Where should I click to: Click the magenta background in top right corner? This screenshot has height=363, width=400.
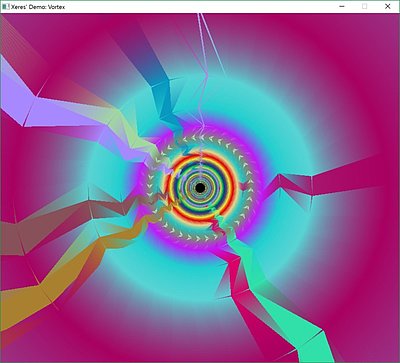pos(367,40)
